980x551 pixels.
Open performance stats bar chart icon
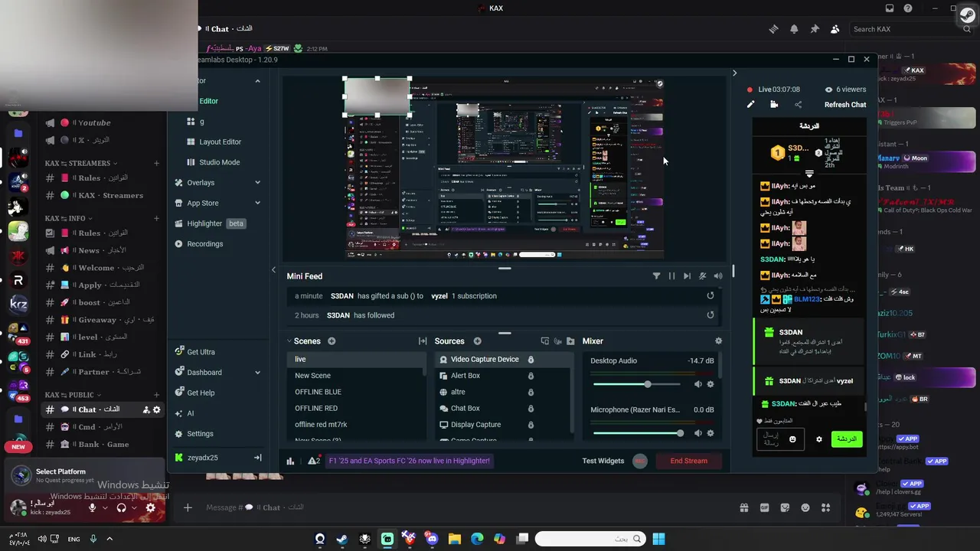click(x=290, y=461)
